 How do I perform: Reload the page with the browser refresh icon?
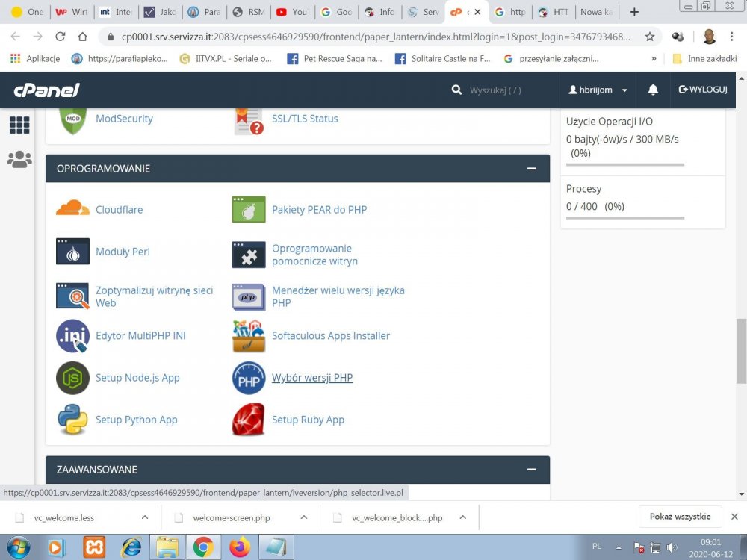[x=60, y=37]
